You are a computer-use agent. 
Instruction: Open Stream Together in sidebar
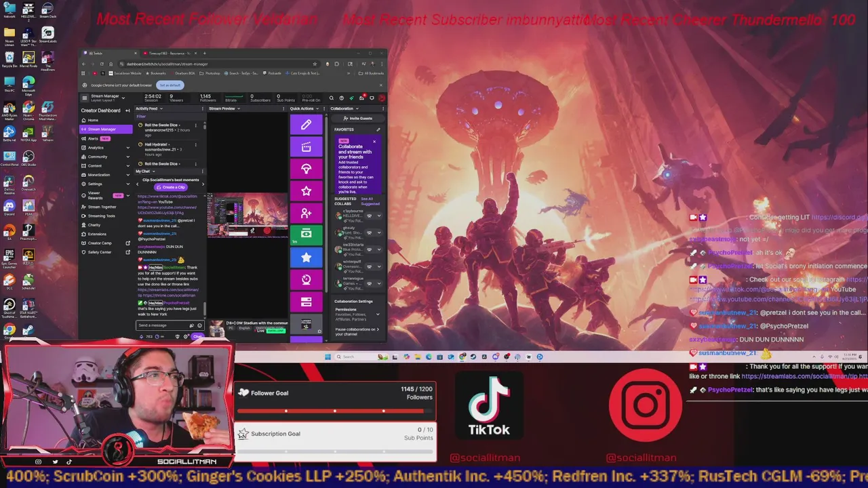point(102,207)
